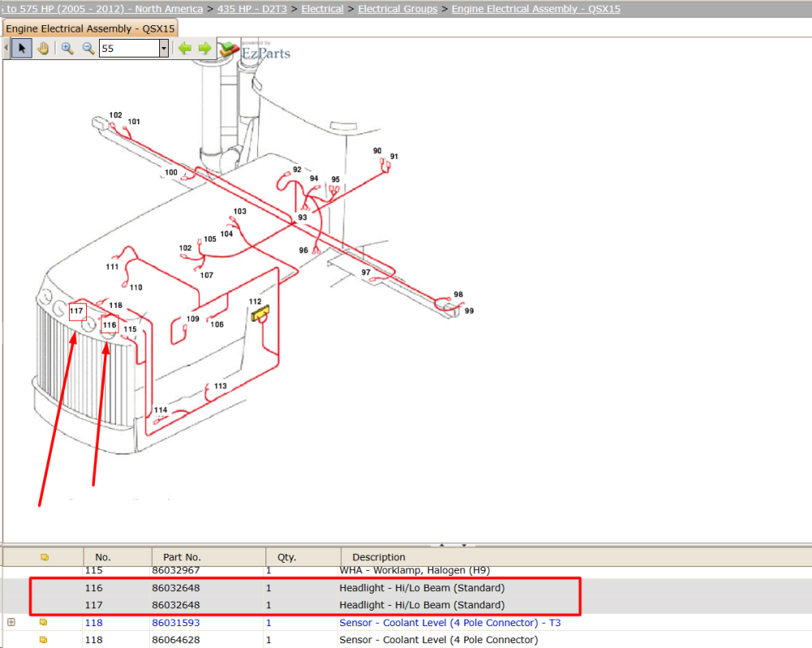The height and width of the screenshot is (648, 812).
Task: Click callout 90 in the diagram
Action: [x=377, y=150]
